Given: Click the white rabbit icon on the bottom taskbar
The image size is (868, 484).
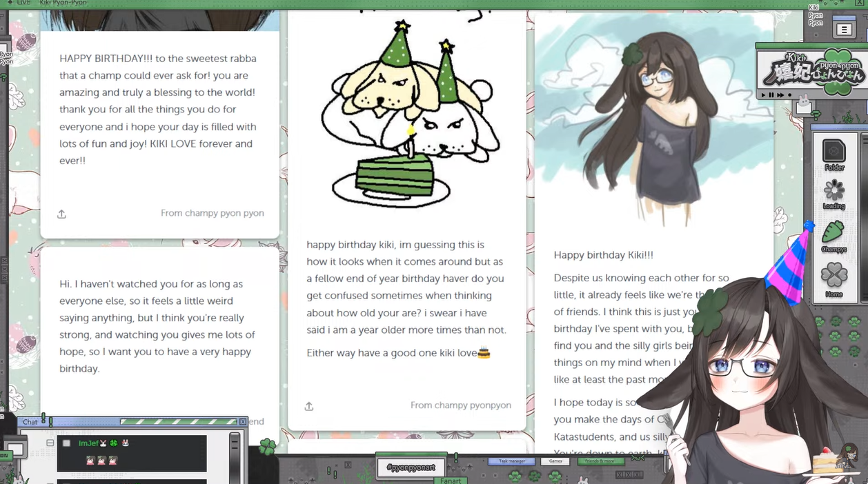Looking at the screenshot, I should 583,479.
